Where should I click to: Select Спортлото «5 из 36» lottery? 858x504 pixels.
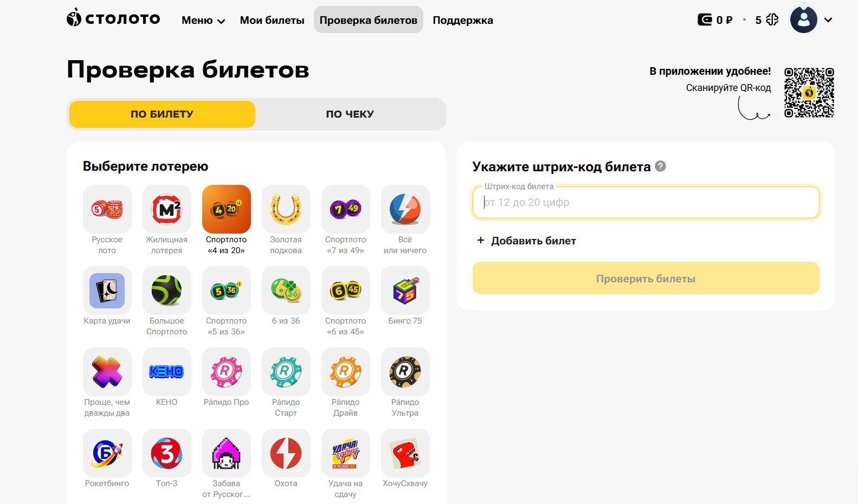pyautogui.click(x=226, y=290)
